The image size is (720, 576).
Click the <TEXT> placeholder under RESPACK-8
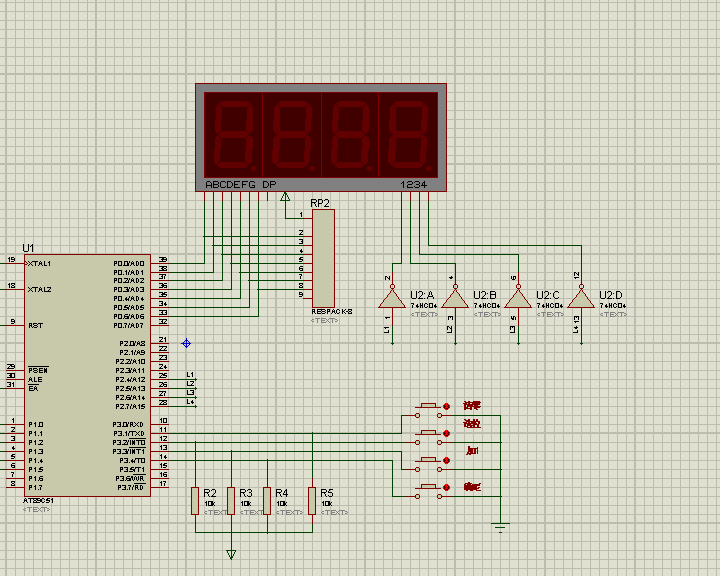[x=325, y=321]
